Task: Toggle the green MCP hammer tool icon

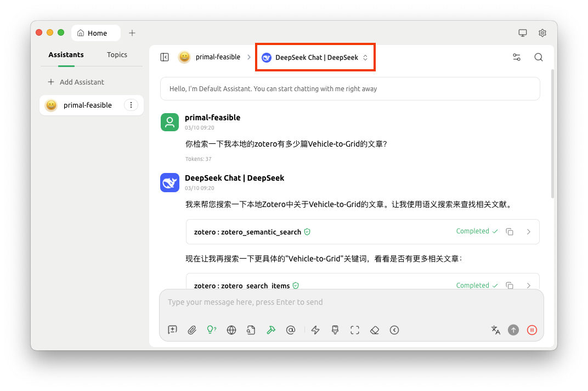Action: (270, 330)
